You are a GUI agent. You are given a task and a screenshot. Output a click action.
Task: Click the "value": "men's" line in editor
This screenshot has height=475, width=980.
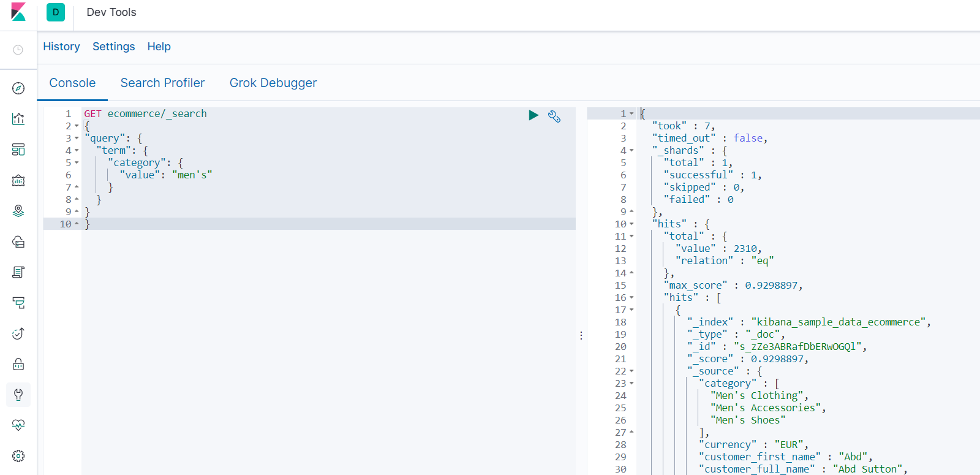click(166, 175)
